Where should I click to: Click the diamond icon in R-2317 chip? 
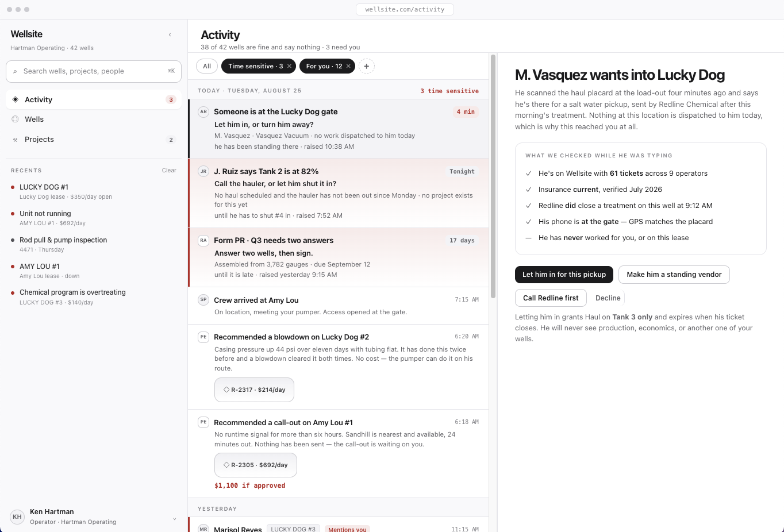[x=226, y=390]
